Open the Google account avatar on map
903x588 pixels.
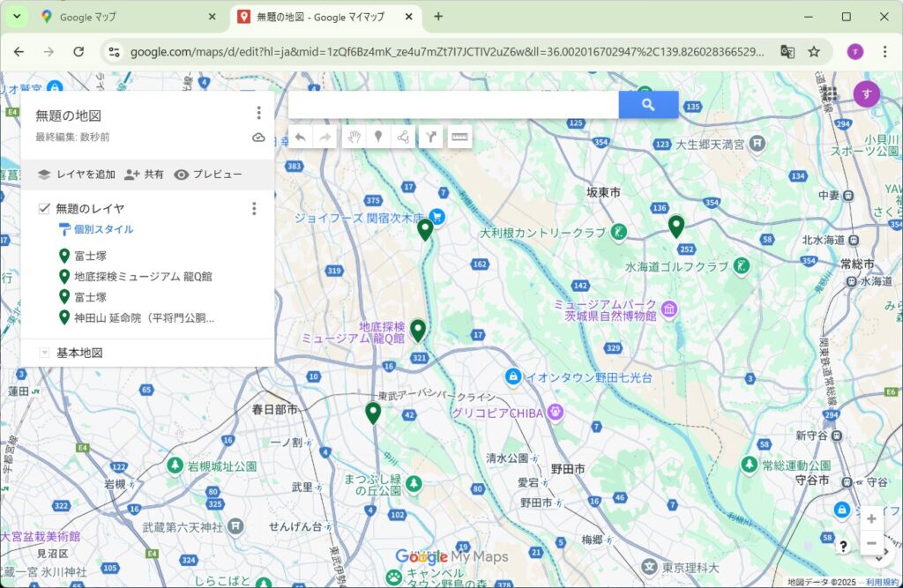point(866,94)
